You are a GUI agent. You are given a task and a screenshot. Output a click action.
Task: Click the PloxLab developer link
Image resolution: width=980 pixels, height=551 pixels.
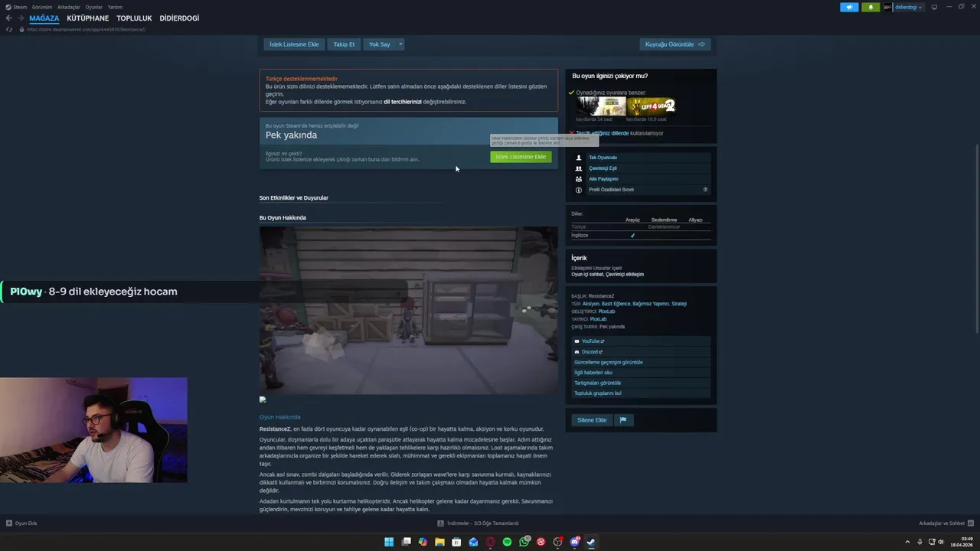point(606,311)
